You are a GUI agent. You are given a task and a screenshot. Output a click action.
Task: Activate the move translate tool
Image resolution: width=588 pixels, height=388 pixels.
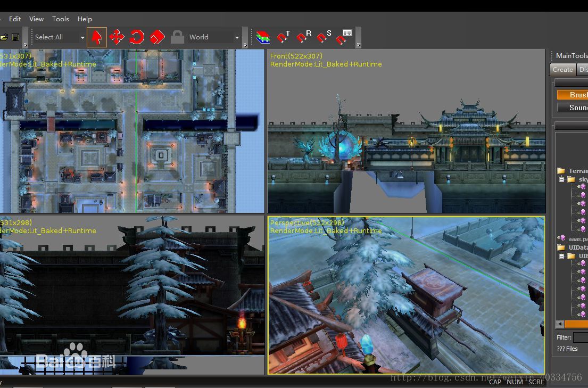pyautogui.click(x=117, y=37)
